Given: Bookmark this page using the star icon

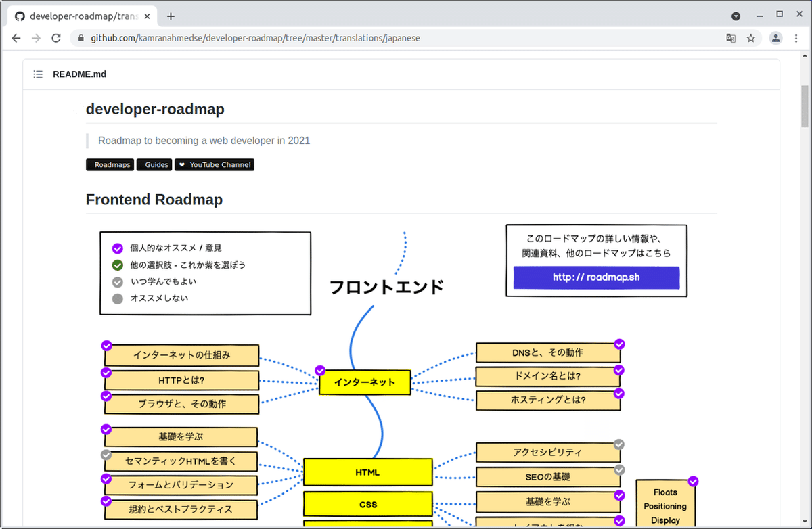Looking at the screenshot, I should tap(751, 39).
